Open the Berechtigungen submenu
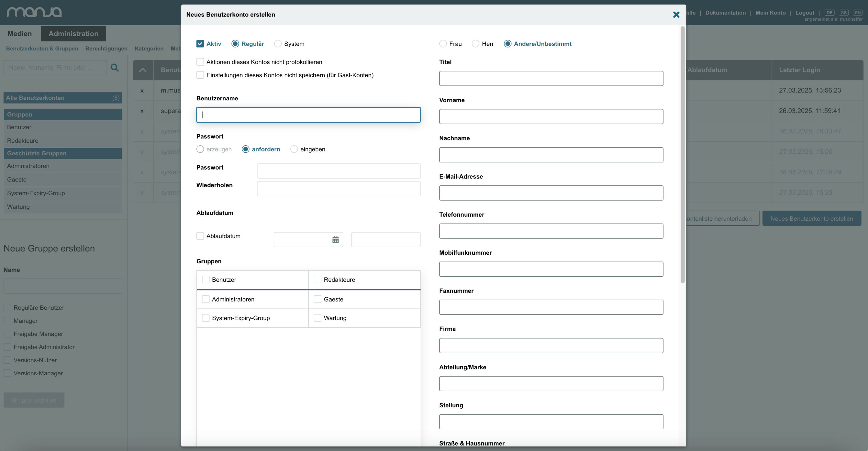This screenshot has width=868, height=451. pos(106,49)
